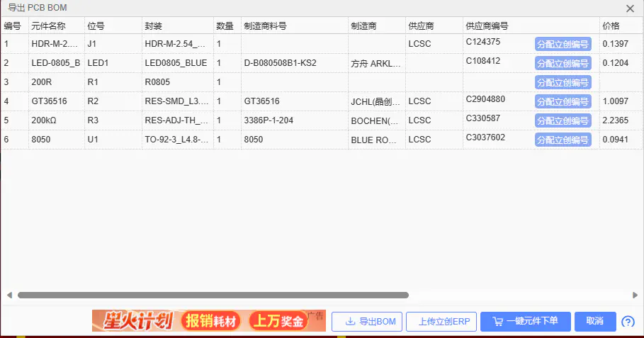644x338 pixels.
Task: Click the horizontal scrollbar thumb
Action: click(x=213, y=295)
